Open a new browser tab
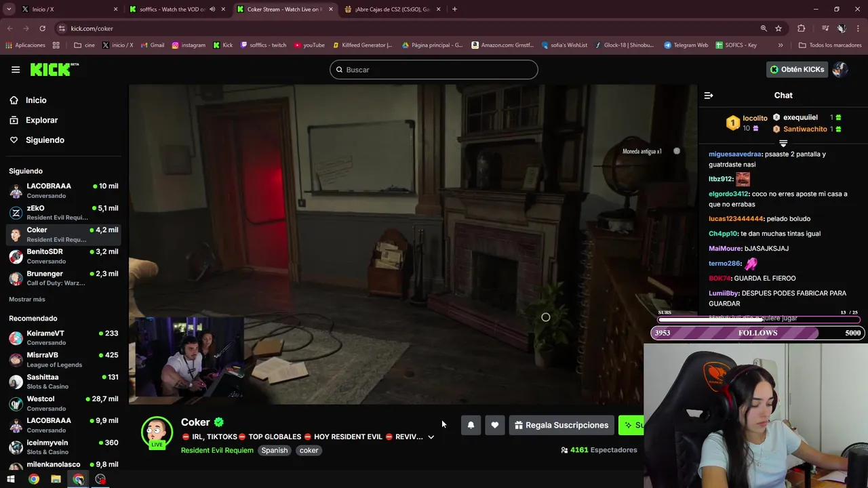Image resolution: width=868 pixels, height=488 pixels. tap(454, 9)
